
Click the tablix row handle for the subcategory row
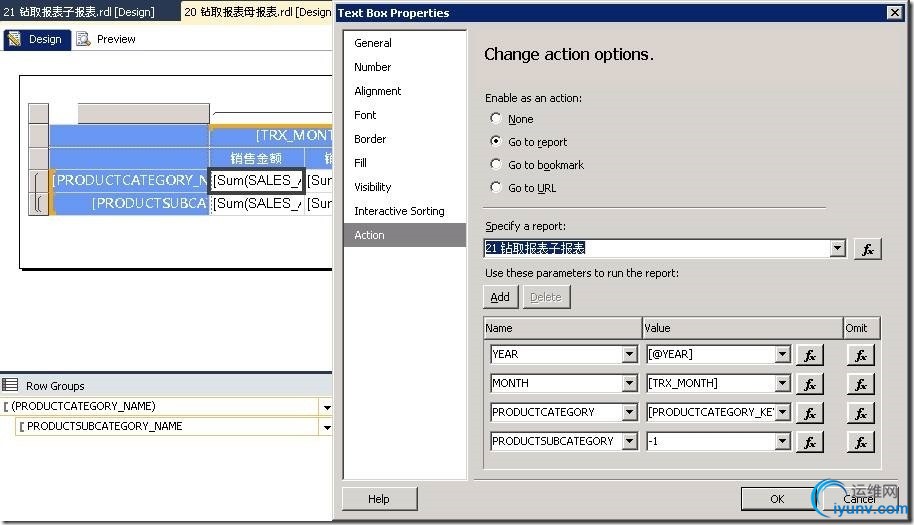[38, 203]
